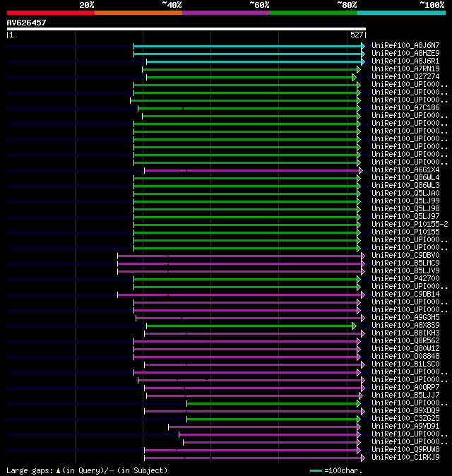Screen dimensions: 452x476
Task: Pick the UniRef100_B1LSC0 entry
Action: [405, 364]
